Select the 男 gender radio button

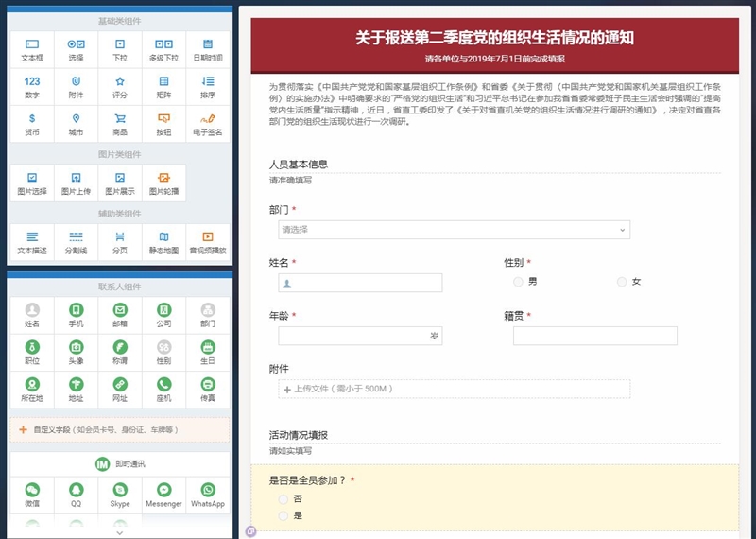click(518, 282)
